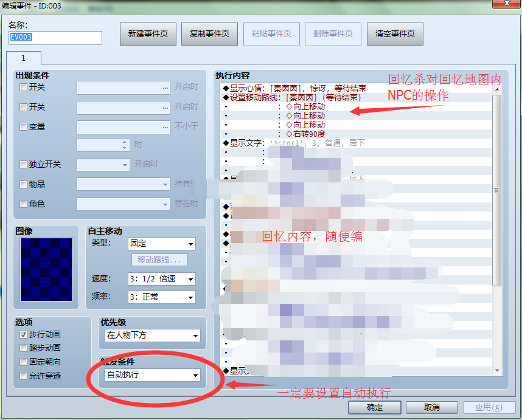The width and height of the screenshot is (522, 420).
Task: Click the command list scroll down arrow
Action: [497, 370]
